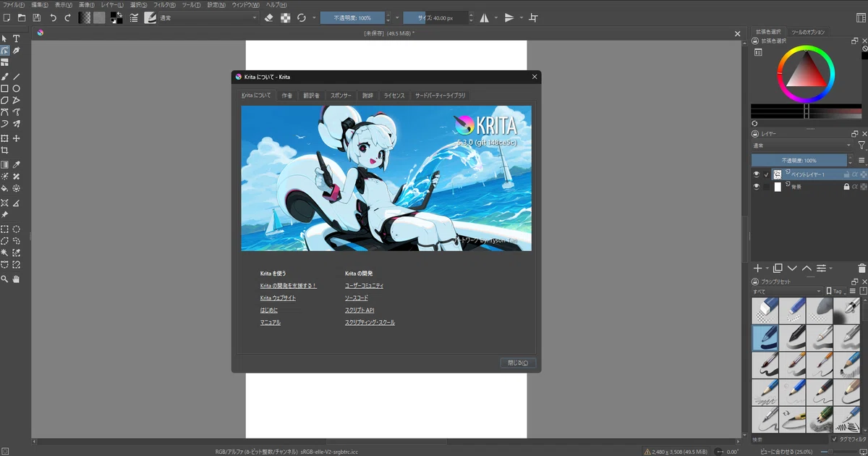This screenshot has width=868, height=456.
Task: Click the Reload brush preset icon
Action: pyautogui.click(x=301, y=17)
